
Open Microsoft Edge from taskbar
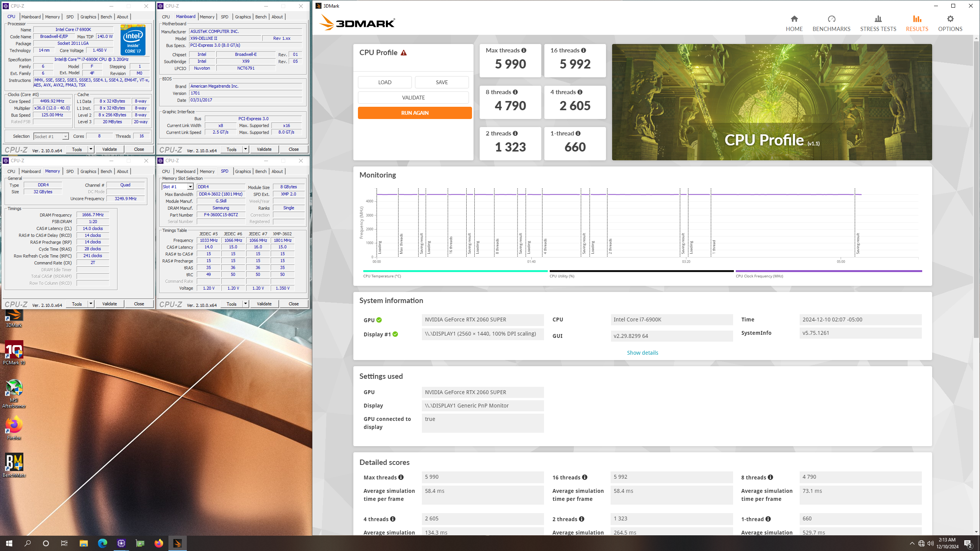pyautogui.click(x=102, y=543)
